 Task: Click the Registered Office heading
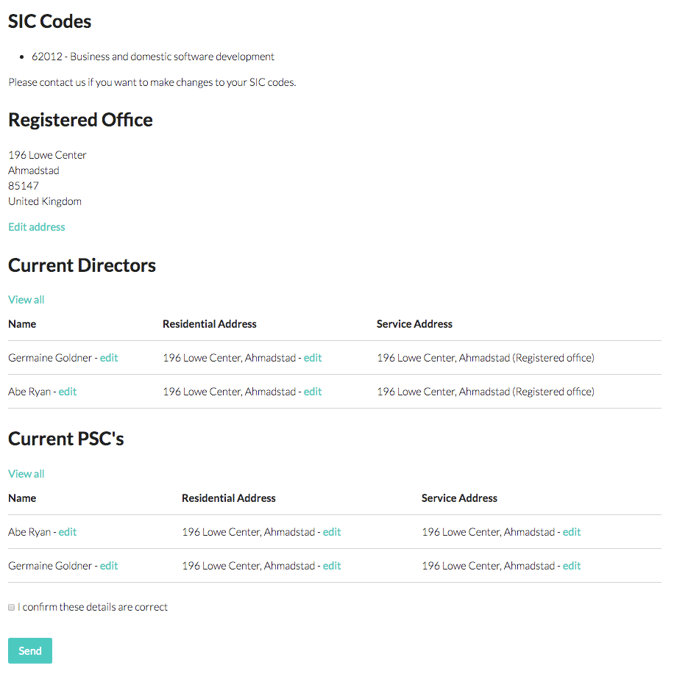(x=80, y=120)
